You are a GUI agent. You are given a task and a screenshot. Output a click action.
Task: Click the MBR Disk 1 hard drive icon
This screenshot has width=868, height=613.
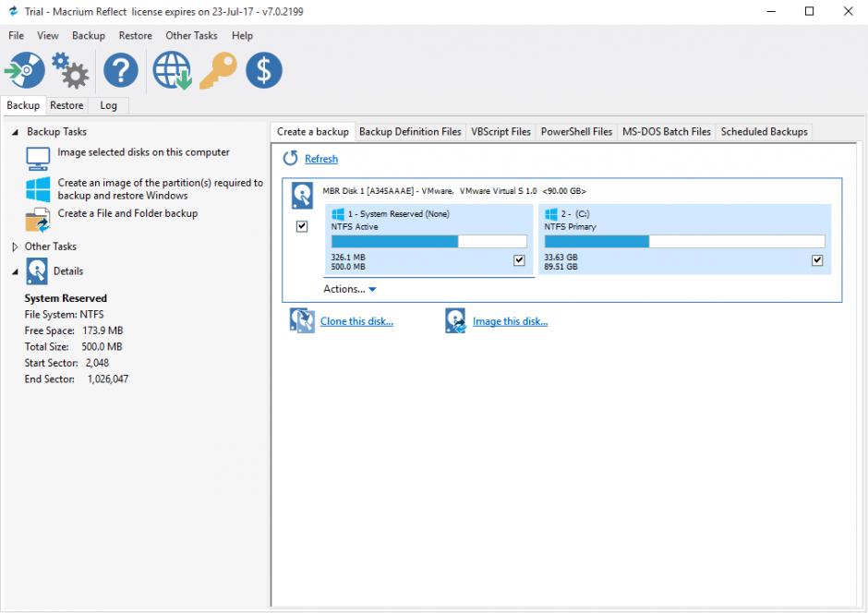click(x=302, y=196)
